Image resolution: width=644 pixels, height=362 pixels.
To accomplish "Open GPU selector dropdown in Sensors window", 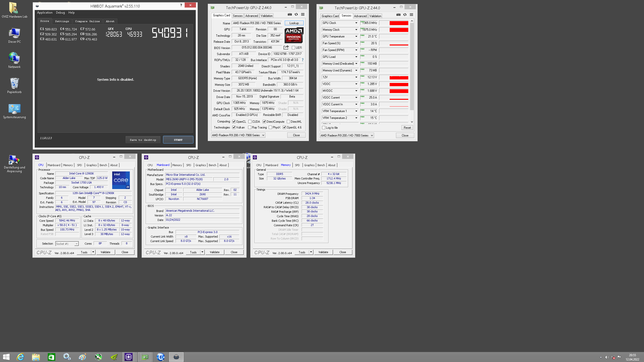I will (x=347, y=135).
